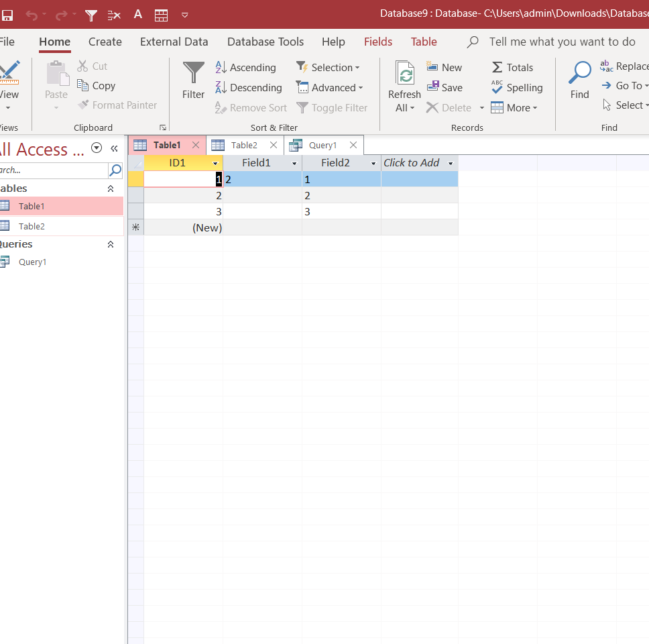The width and height of the screenshot is (649, 644).
Task: Open the Clipboard pane launcher
Action: 163,127
